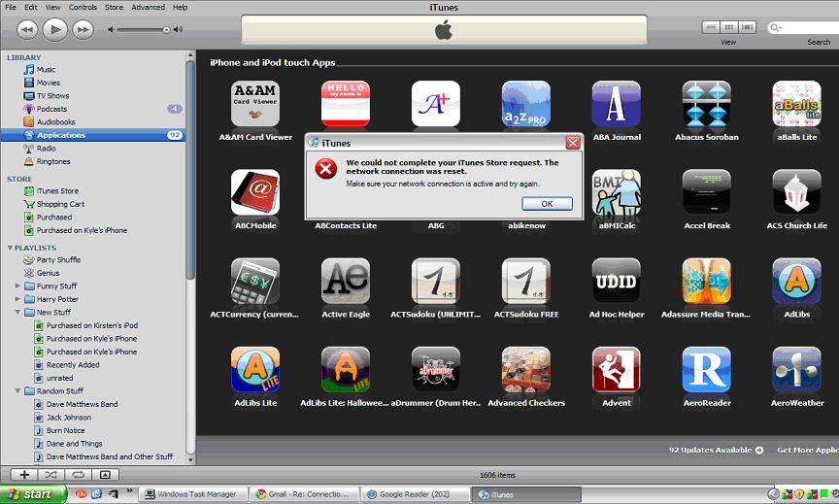
Task: Select the ABA Journal app icon
Action: tap(617, 104)
